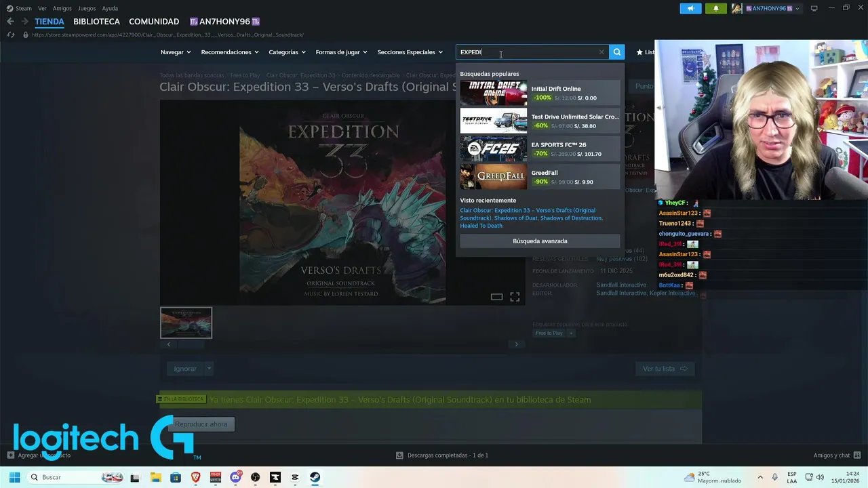Expand the AN7HONY96 account dropdown
The height and width of the screenshot is (488, 868).
(797, 9)
